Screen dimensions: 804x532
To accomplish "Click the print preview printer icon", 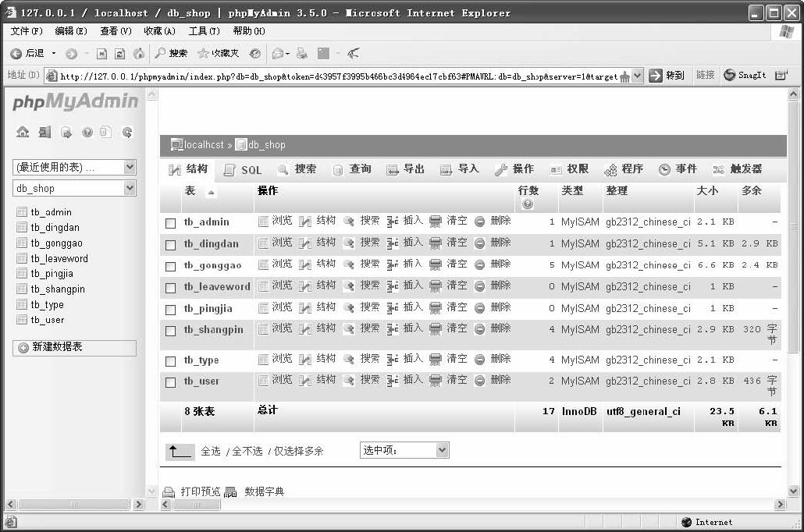I will [x=169, y=492].
